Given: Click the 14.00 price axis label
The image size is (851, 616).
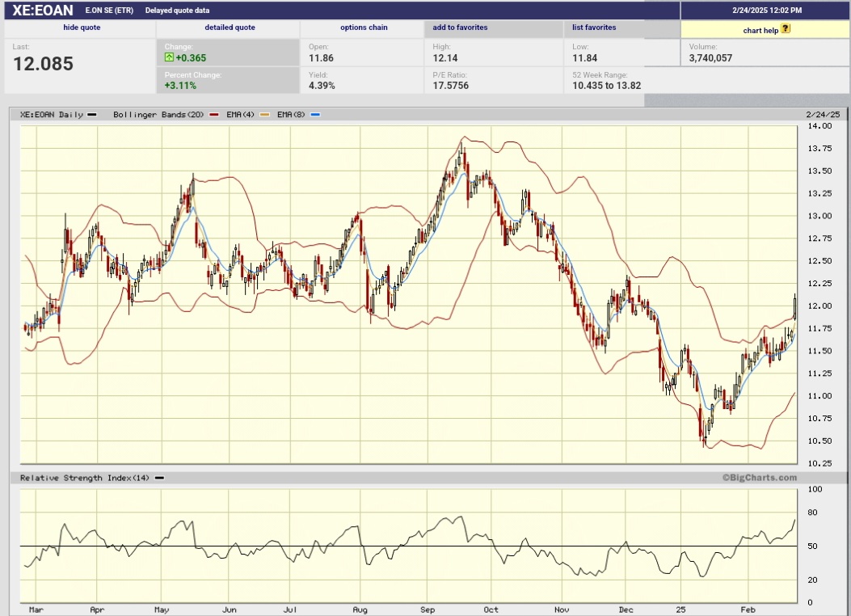Looking at the screenshot, I should [x=819, y=126].
